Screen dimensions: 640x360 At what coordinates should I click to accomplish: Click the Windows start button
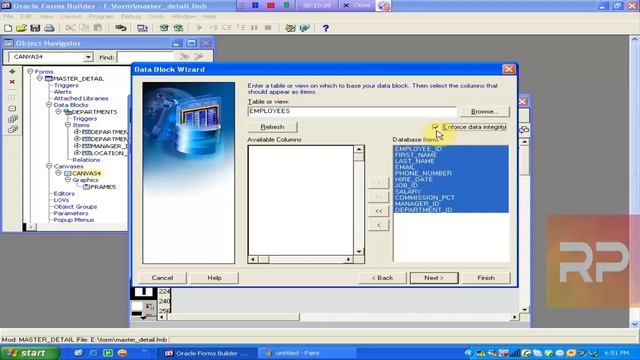click(x=30, y=353)
